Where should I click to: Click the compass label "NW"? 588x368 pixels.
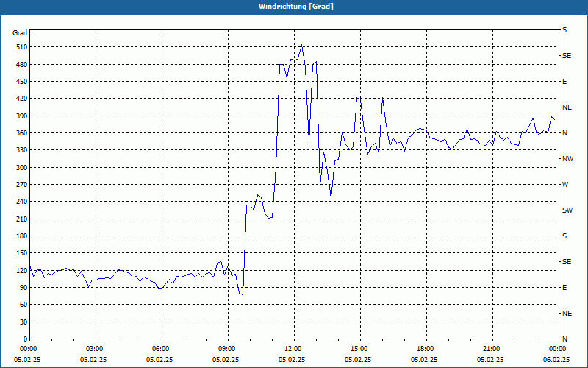coord(568,159)
